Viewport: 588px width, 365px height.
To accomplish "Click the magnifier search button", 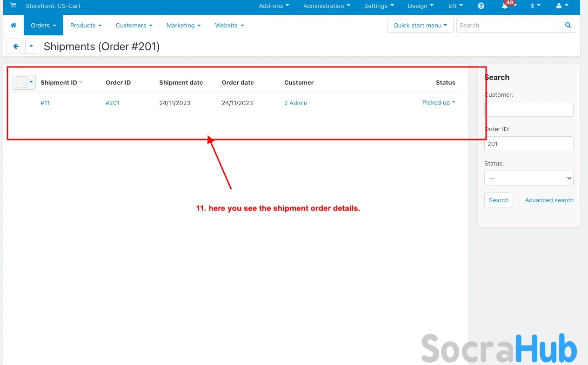I will coord(568,26).
